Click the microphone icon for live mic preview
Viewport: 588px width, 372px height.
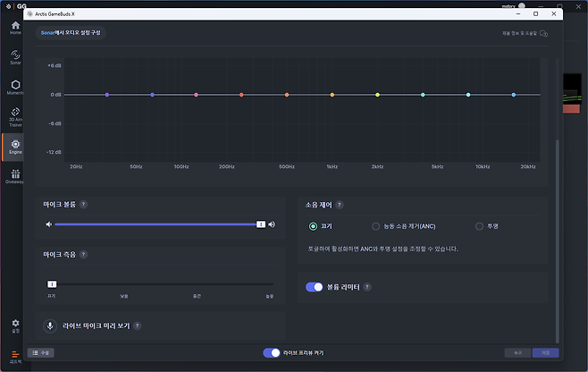50,325
